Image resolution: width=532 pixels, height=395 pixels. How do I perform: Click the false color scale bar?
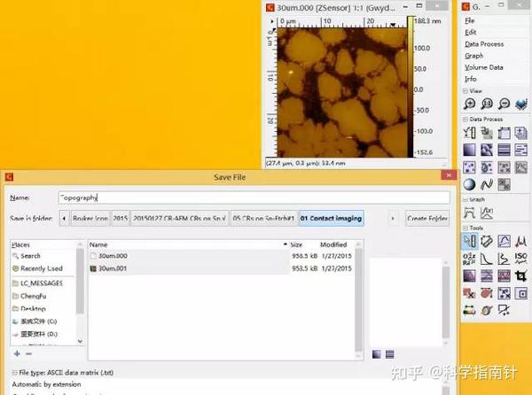coord(411,87)
